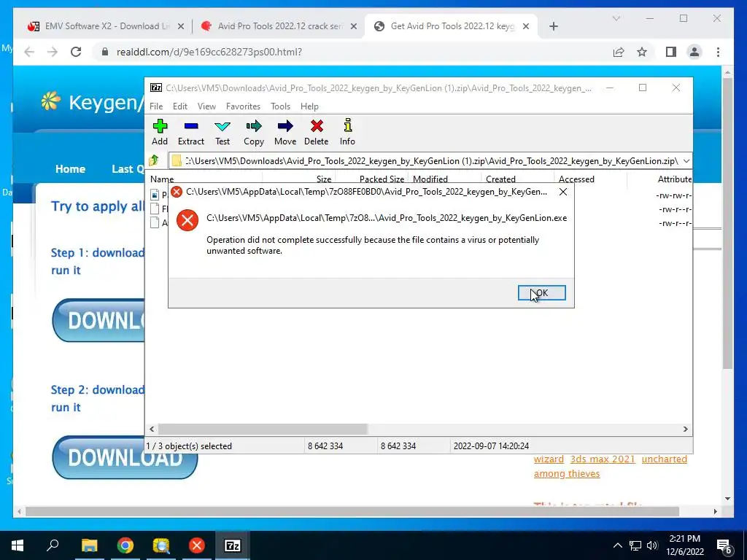Open a new Chrome tab
This screenshot has height=560, width=747.
[553, 27]
